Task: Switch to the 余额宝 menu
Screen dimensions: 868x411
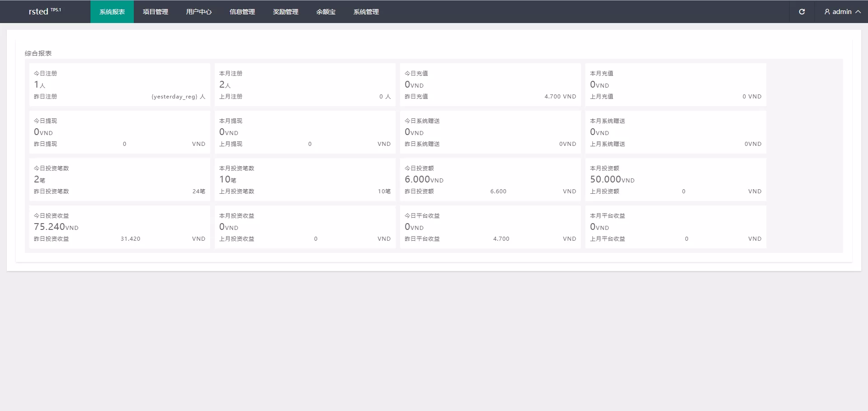Action: [326, 12]
